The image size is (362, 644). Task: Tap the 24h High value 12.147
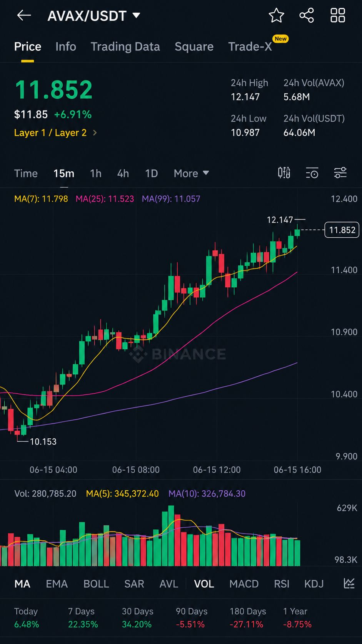(x=245, y=97)
